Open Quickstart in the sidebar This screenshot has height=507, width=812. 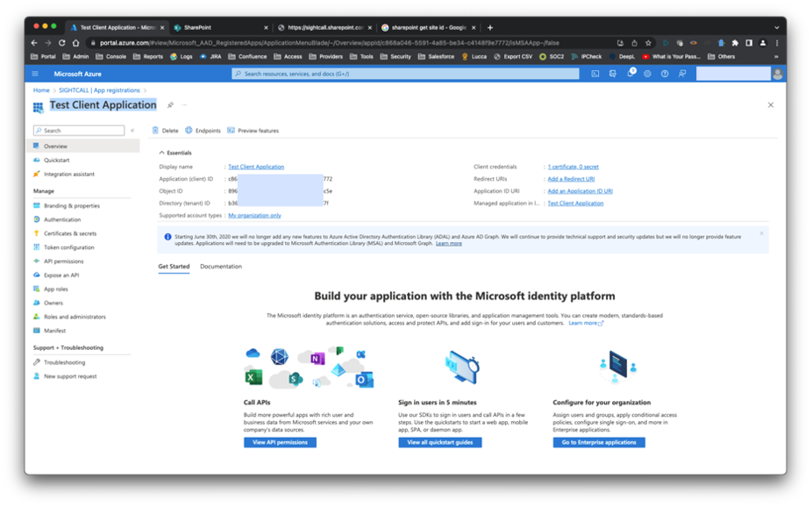(56, 160)
